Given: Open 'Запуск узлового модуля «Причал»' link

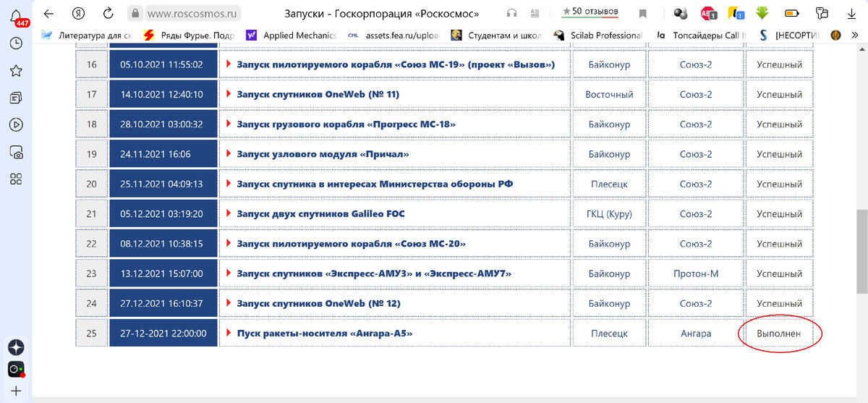Looking at the screenshot, I should (x=323, y=154).
